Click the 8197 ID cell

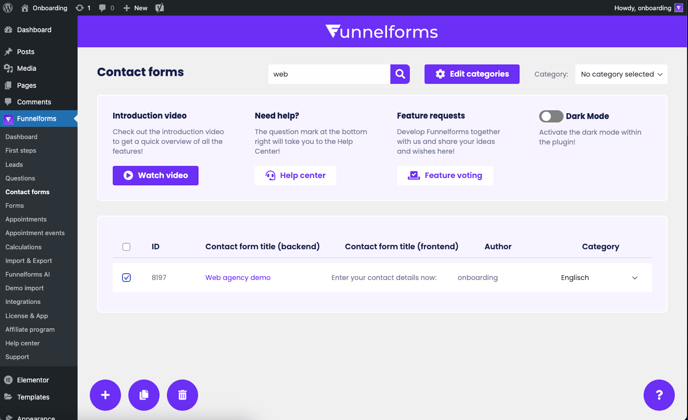coord(159,278)
